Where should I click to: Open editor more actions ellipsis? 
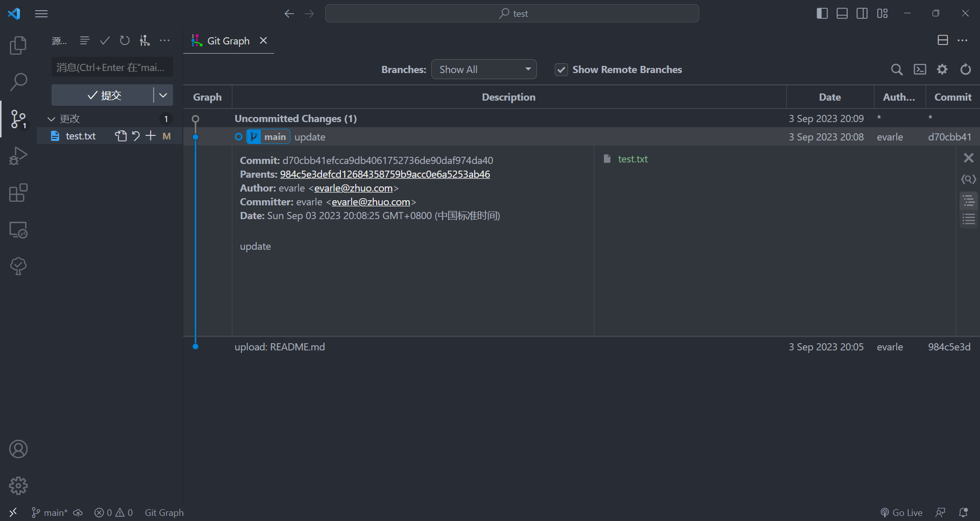point(963,40)
